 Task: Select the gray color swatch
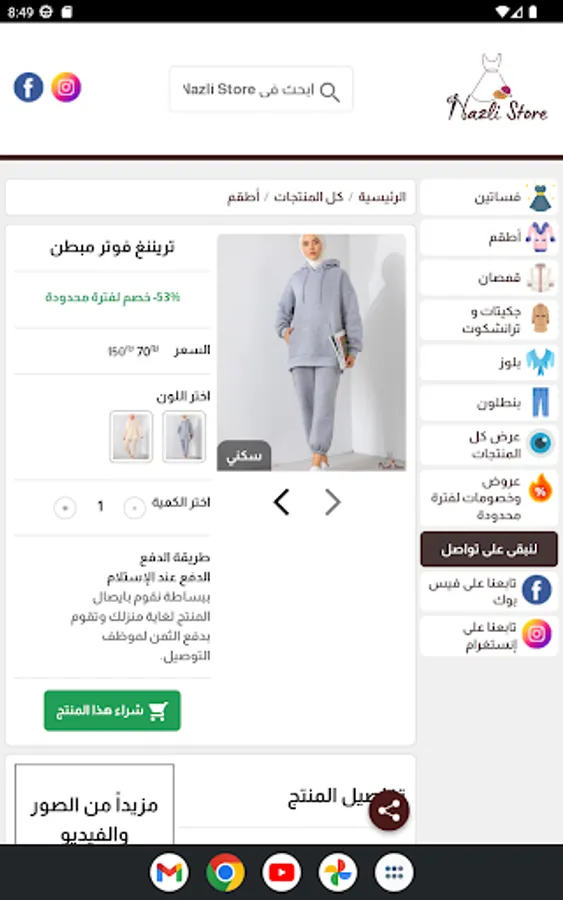[184, 436]
